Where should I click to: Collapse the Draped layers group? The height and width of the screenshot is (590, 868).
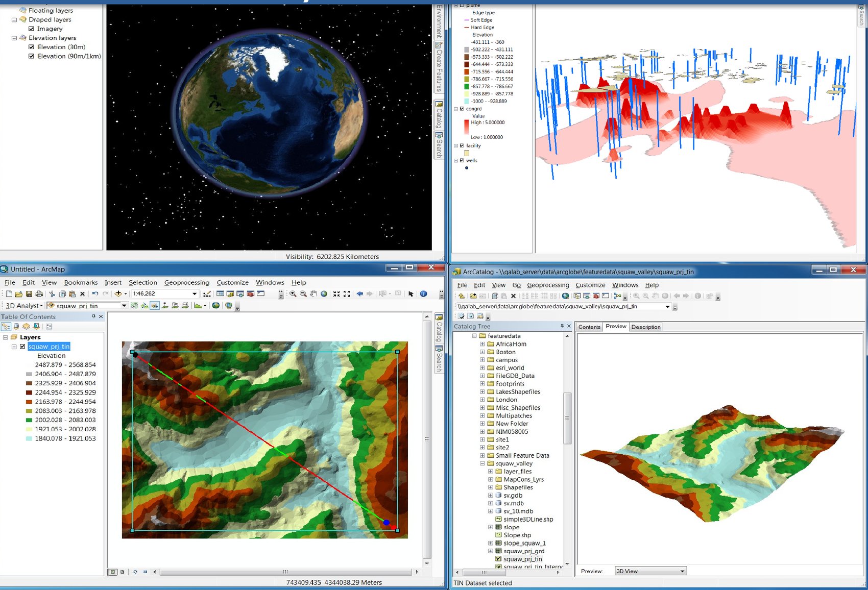[14, 20]
